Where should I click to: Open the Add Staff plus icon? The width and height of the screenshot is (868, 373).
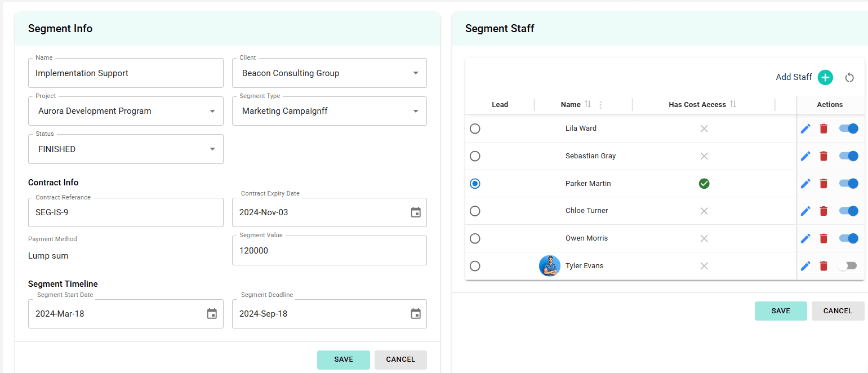[825, 77]
